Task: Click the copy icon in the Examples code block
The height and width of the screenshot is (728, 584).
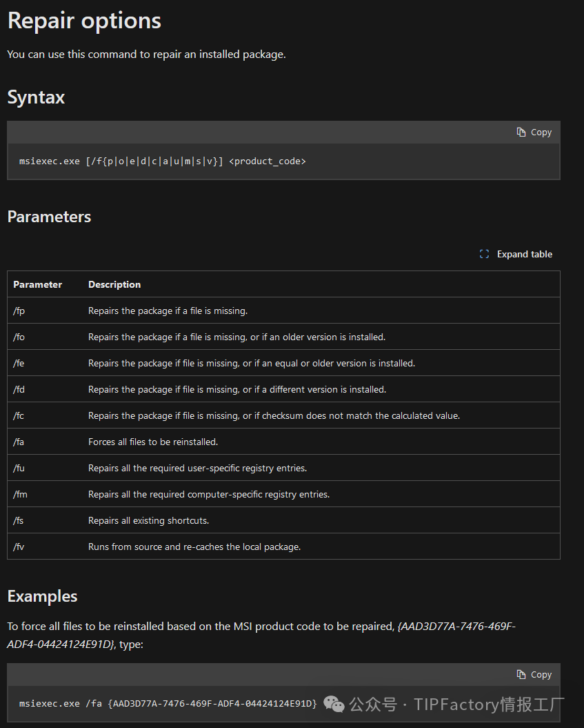Action: (x=521, y=675)
